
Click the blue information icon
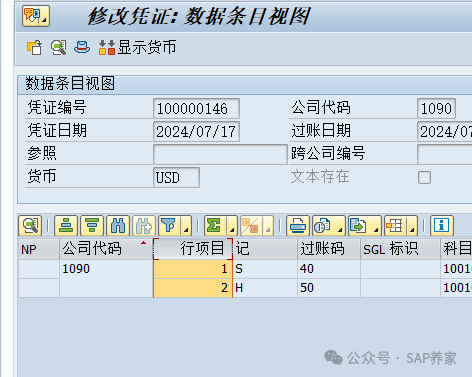[x=442, y=226]
